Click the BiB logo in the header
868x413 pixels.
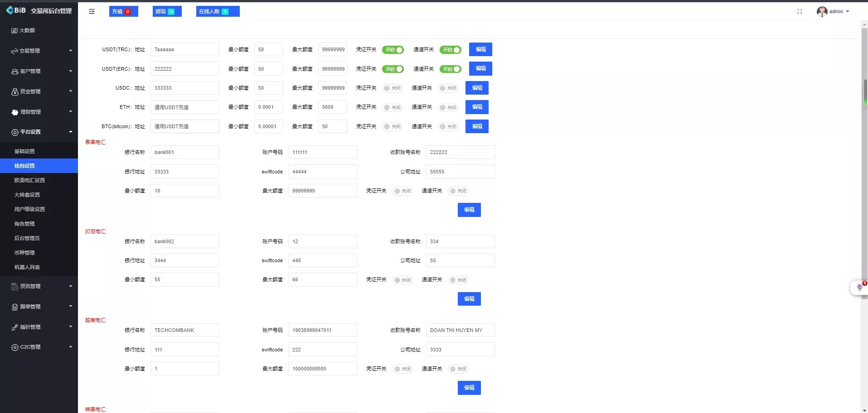click(16, 10)
